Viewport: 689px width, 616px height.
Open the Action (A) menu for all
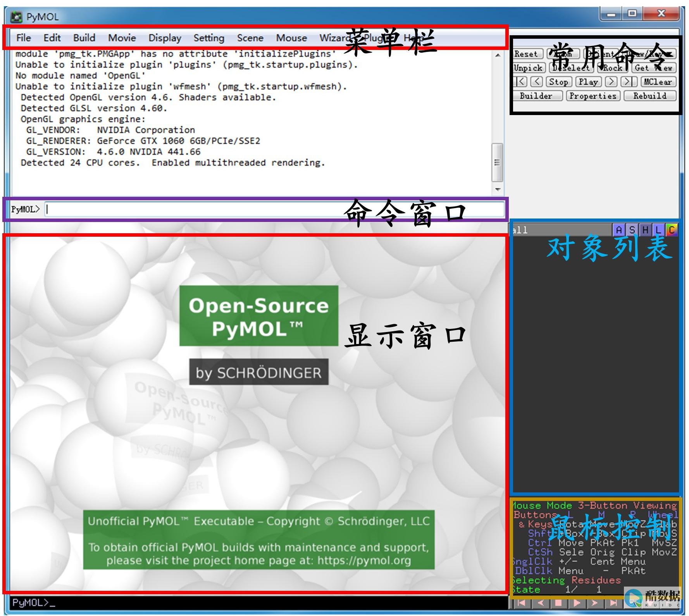619,230
